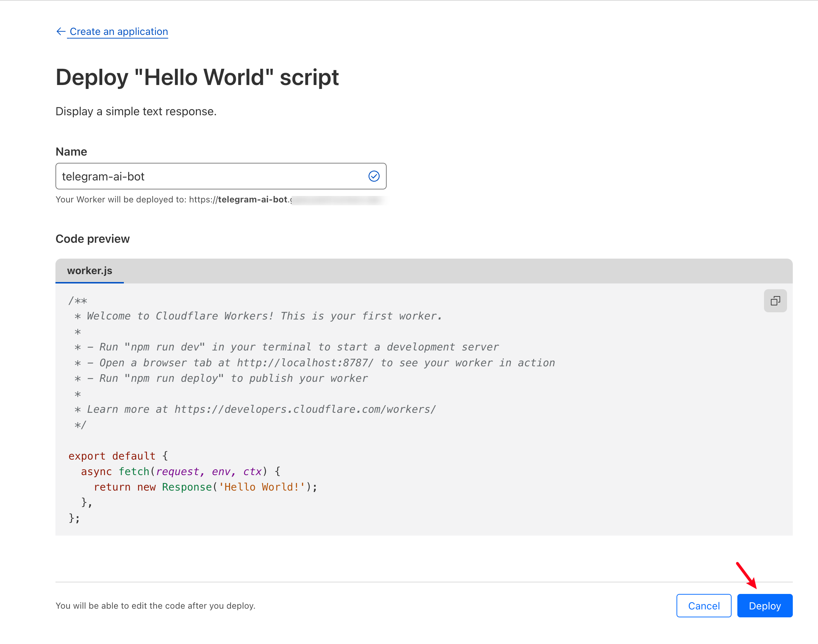Click the Name label above the field

click(x=71, y=152)
